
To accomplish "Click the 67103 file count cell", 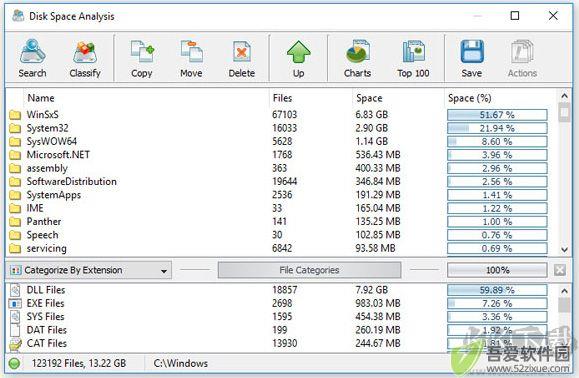I will point(284,115).
